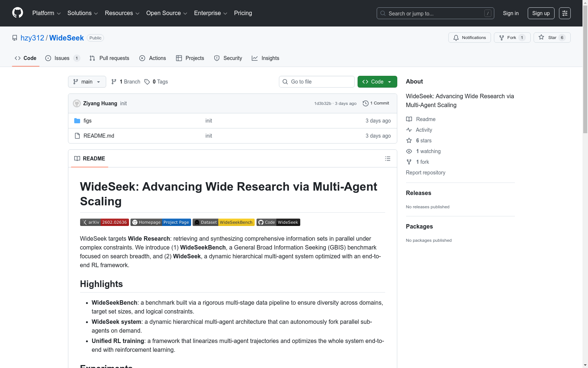Click the init commit message in README.md row
Image resolution: width=588 pixels, height=368 pixels.
click(x=209, y=136)
